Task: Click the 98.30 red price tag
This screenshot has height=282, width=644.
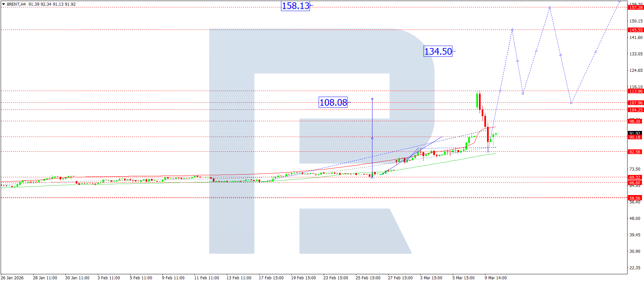Action: tap(635, 121)
